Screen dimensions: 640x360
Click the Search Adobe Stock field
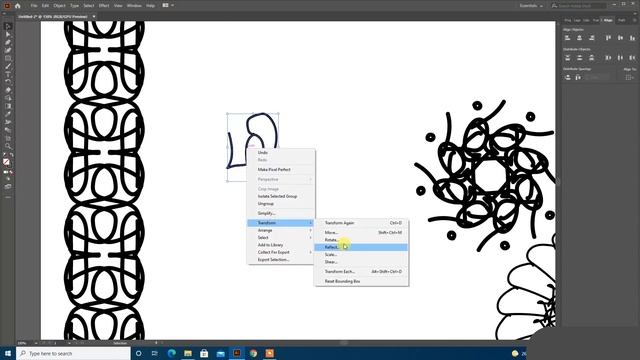[x=579, y=6]
